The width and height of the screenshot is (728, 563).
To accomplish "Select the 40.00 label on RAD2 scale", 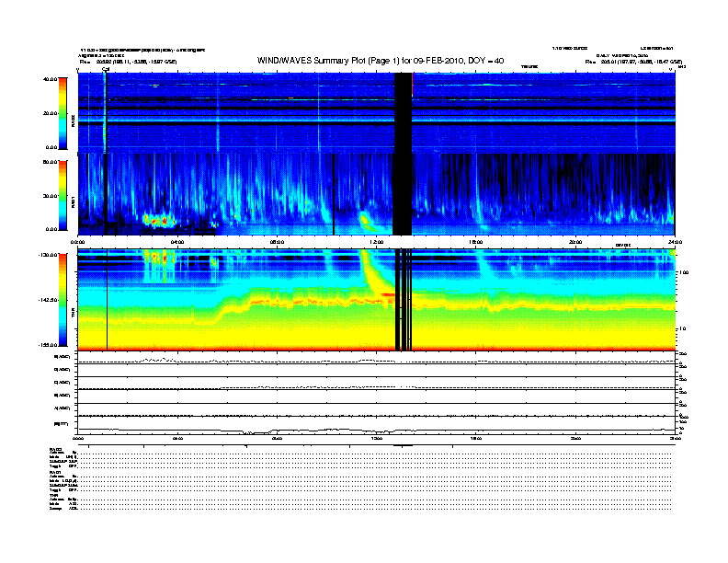I will click(x=50, y=79).
